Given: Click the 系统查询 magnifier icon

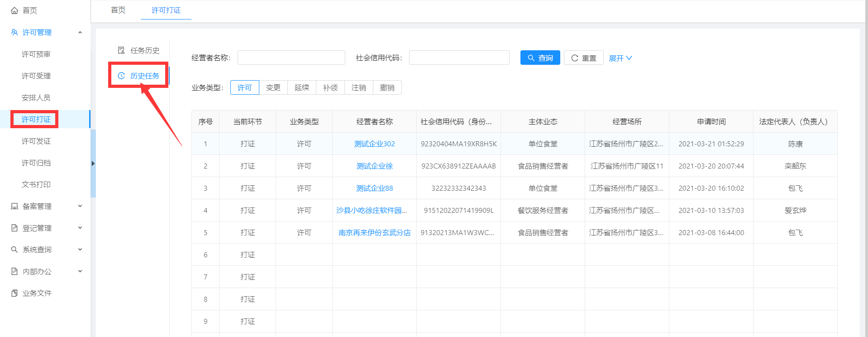Looking at the screenshot, I should (x=14, y=250).
